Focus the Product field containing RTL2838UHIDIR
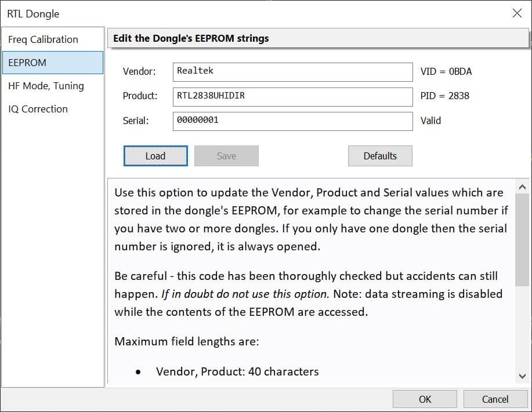532x412 pixels. click(292, 96)
